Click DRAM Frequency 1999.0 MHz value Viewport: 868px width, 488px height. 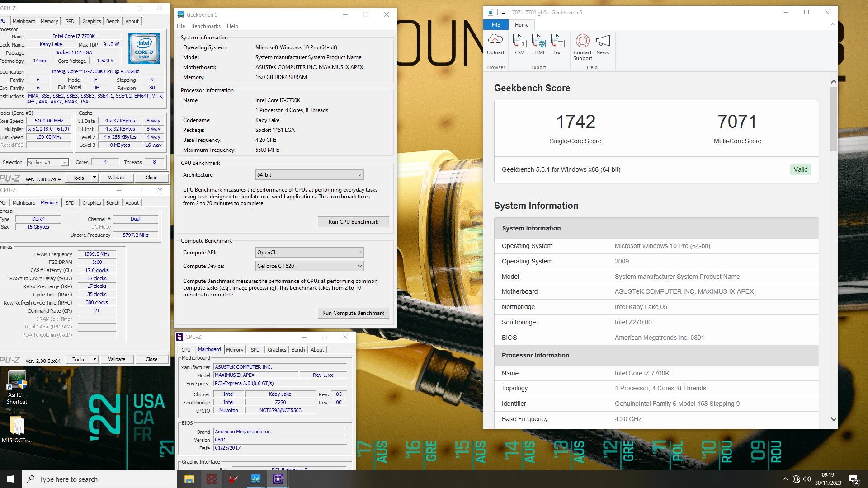[97, 254]
